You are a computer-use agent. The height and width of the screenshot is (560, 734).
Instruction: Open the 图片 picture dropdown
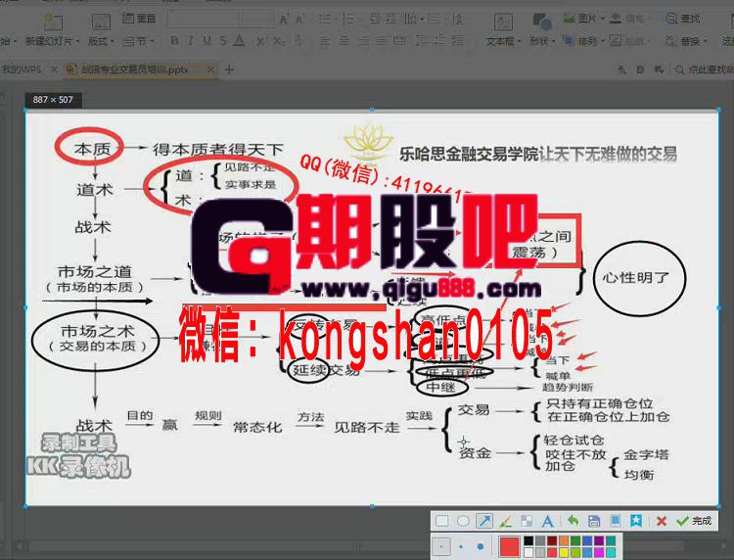[584, 19]
